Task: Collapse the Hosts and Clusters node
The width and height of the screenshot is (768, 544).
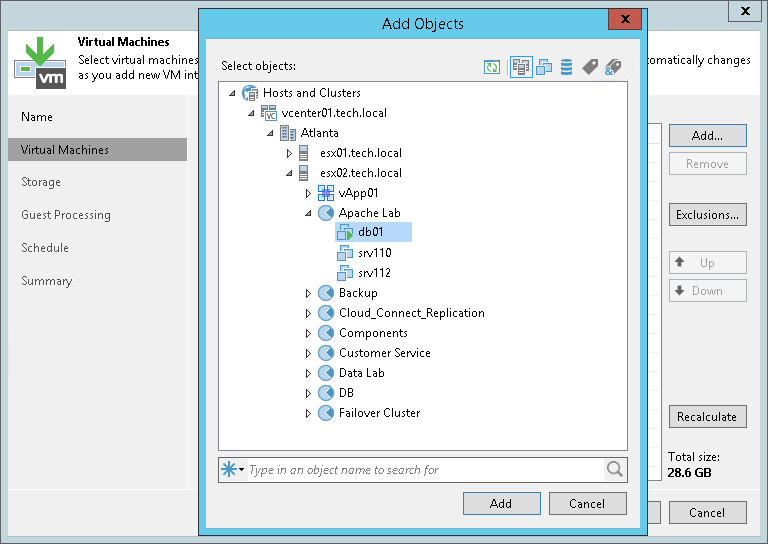Action: [x=232, y=93]
